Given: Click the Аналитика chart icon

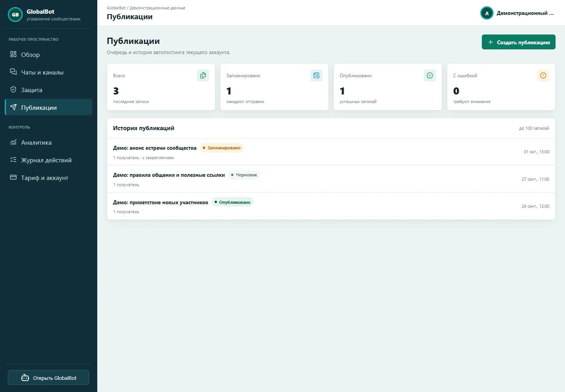Looking at the screenshot, I should coord(13,142).
